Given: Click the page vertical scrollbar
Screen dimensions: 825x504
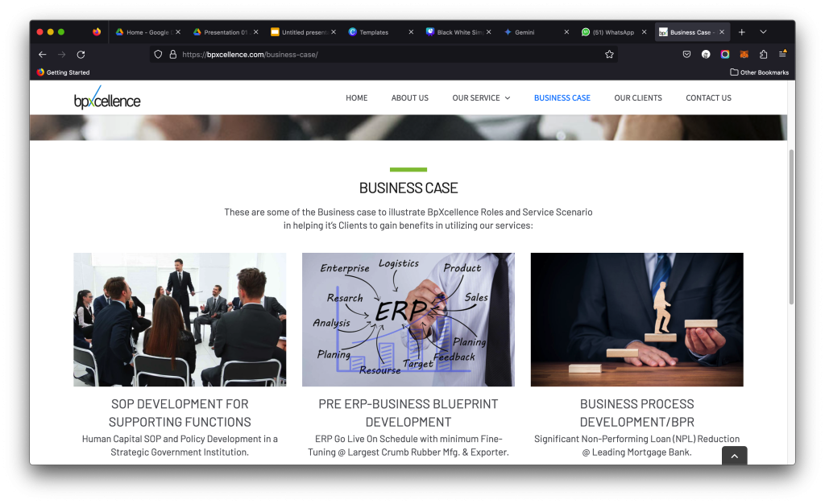Looking at the screenshot, I should point(791,227).
